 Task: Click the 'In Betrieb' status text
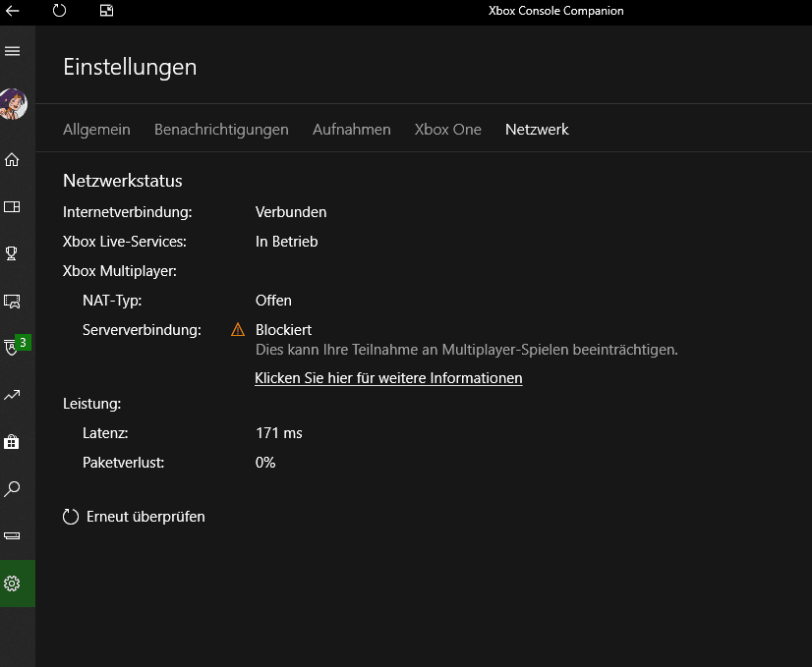click(286, 242)
